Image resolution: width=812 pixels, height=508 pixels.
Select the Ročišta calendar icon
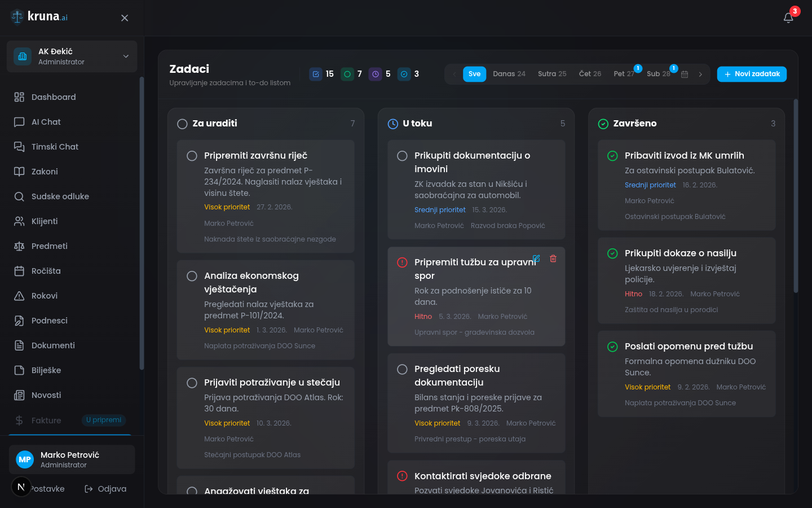click(19, 271)
